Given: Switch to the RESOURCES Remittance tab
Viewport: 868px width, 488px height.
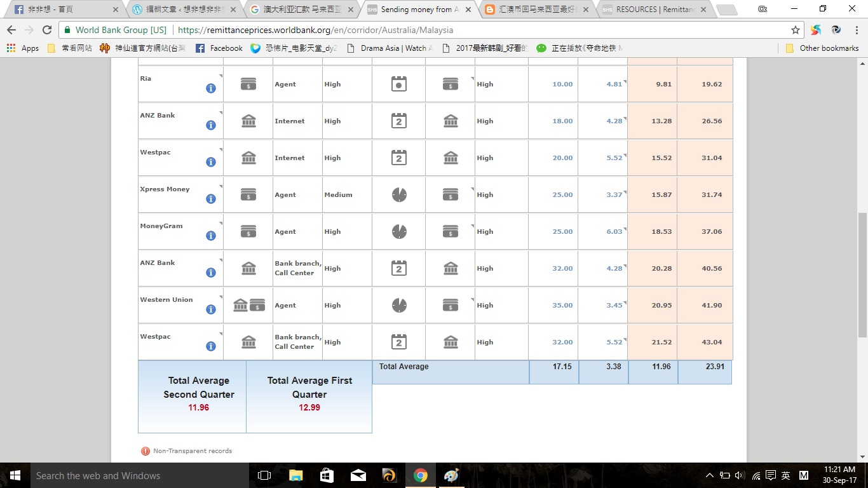Looking at the screenshot, I should click(x=654, y=10).
